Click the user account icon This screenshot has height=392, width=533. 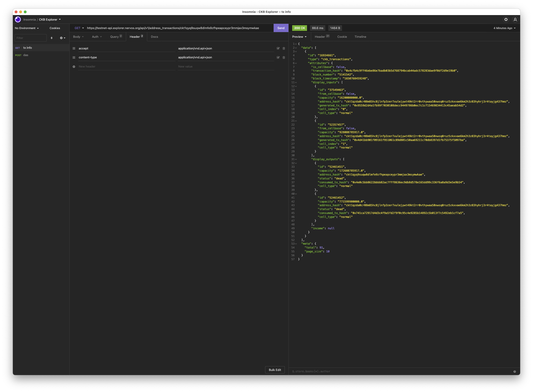515,19
